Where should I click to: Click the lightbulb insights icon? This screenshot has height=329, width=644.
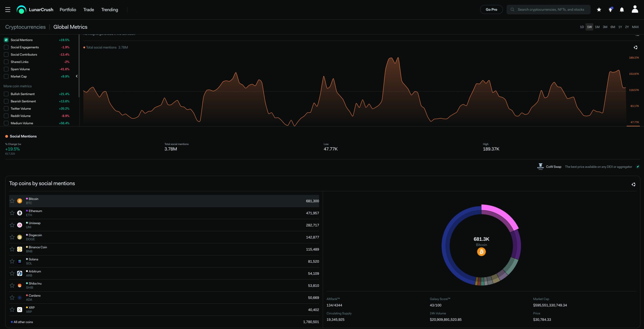coord(610,10)
